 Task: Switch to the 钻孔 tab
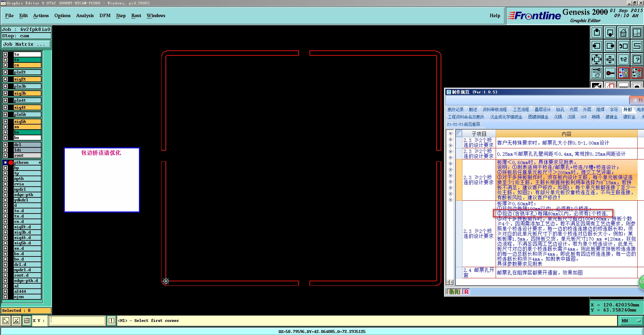(560, 109)
